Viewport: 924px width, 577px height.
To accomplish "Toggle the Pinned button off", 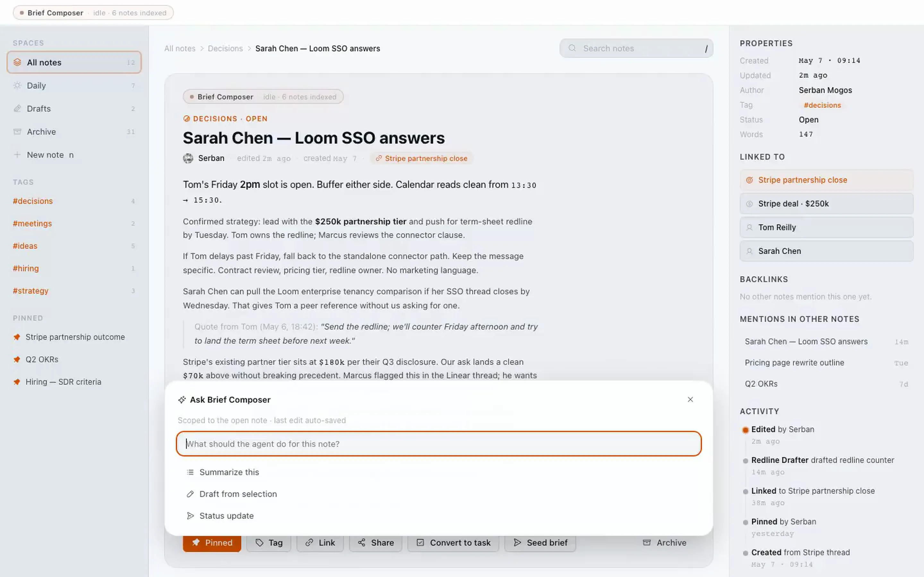I will pyautogui.click(x=212, y=542).
